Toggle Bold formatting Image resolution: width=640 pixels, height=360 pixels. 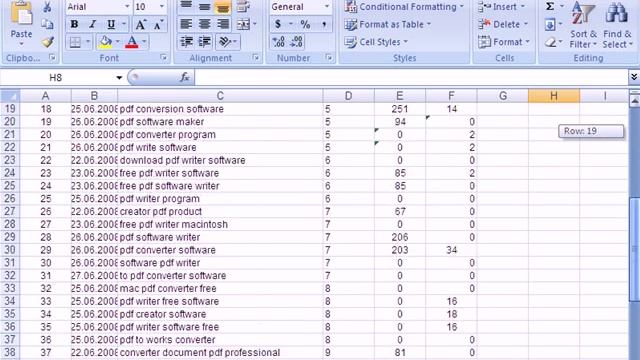tap(74, 24)
